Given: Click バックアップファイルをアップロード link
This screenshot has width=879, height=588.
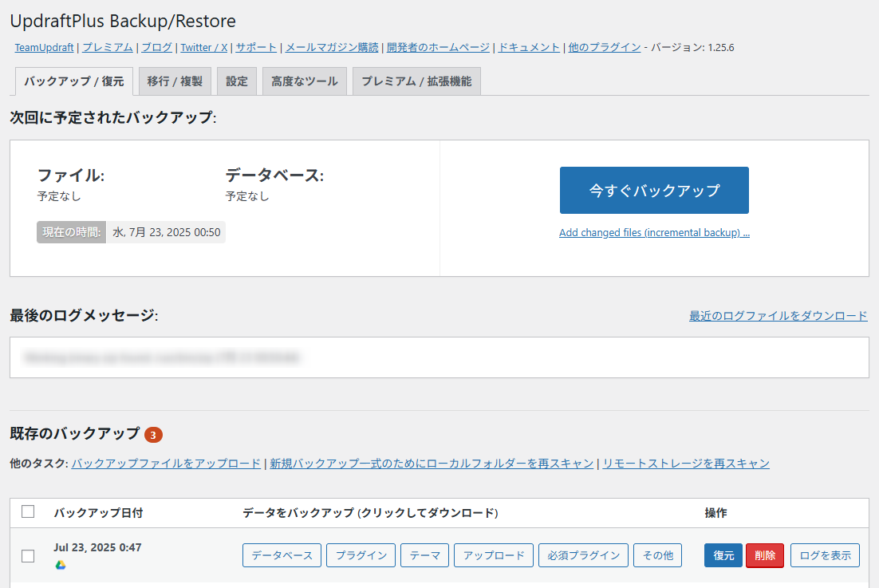Looking at the screenshot, I should point(166,464).
